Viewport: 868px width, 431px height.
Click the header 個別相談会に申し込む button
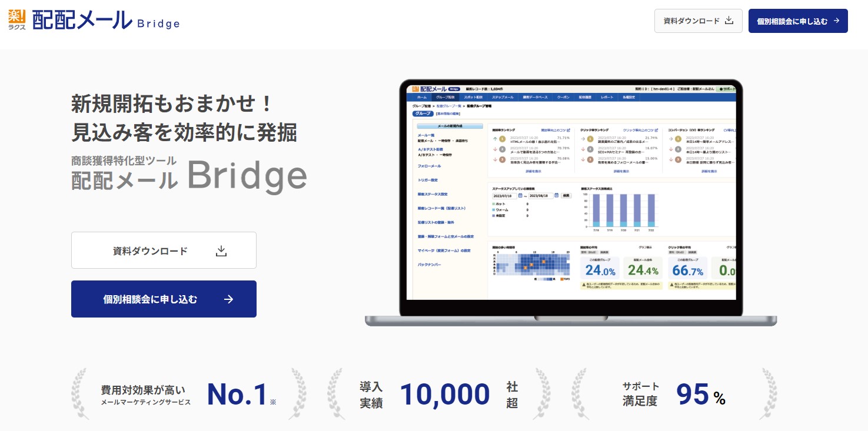pyautogui.click(x=798, y=21)
